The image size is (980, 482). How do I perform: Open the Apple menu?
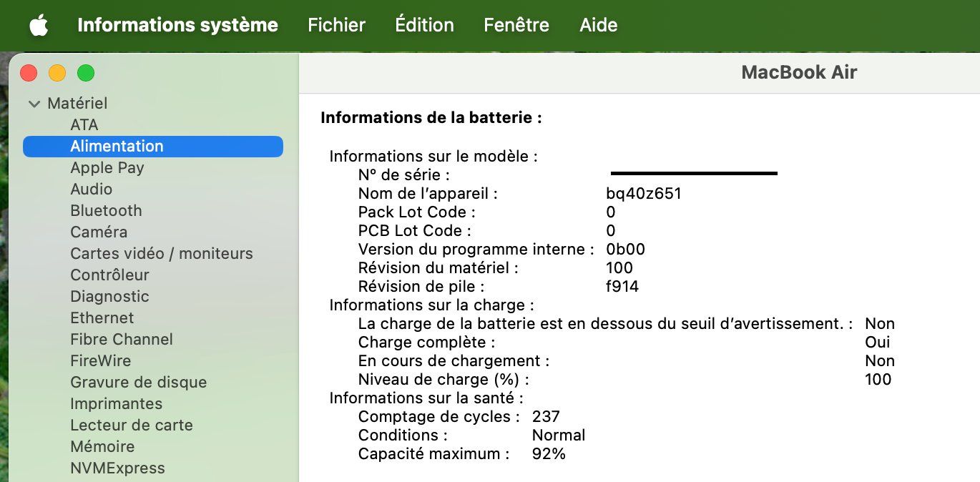point(39,26)
